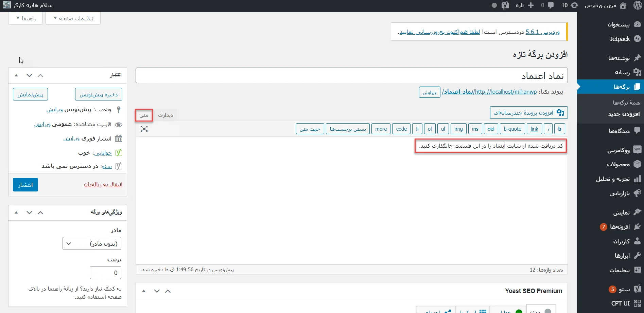The image size is (644, 313).
Task: Move Yoast SEO Premium box down
Action: click(x=157, y=291)
